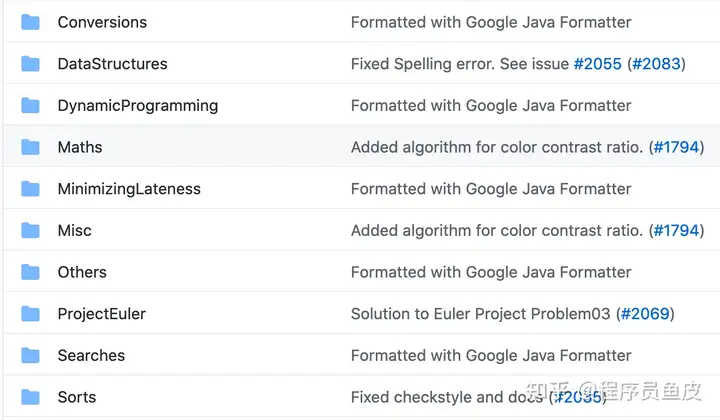
Task: Open the Conversions directory name
Action: [x=102, y=22]
